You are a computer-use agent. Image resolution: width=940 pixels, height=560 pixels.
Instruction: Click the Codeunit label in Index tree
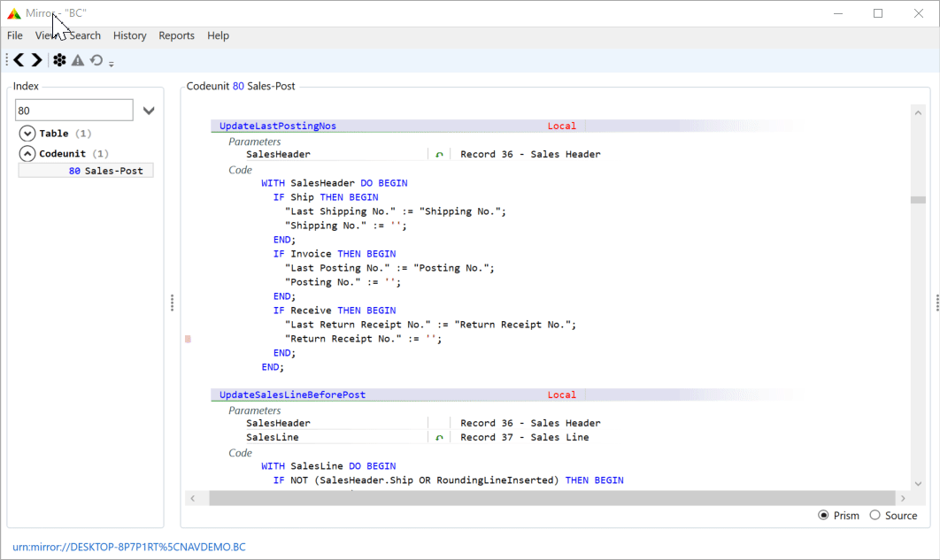(62, 154)
